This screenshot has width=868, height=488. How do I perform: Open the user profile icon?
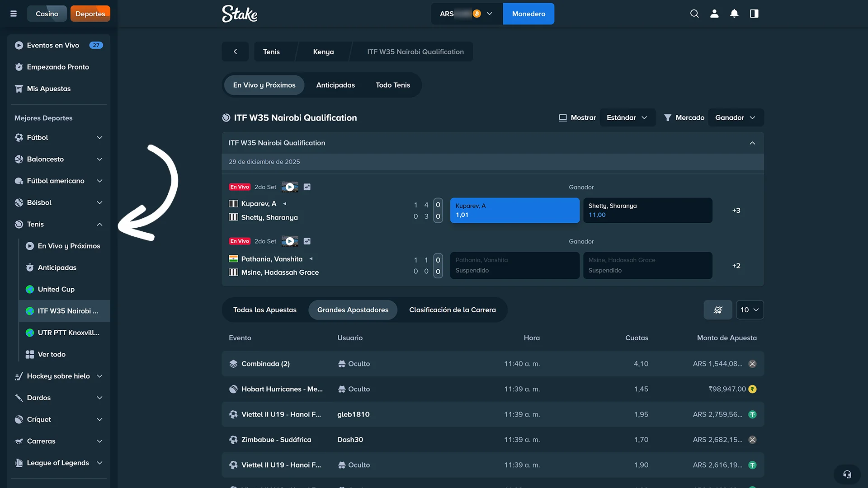pyautogui.click(x=714, y=14)
